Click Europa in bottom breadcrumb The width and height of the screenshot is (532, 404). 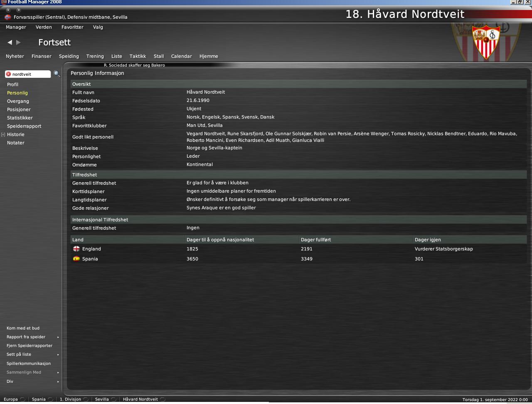[x=11, y=399]
